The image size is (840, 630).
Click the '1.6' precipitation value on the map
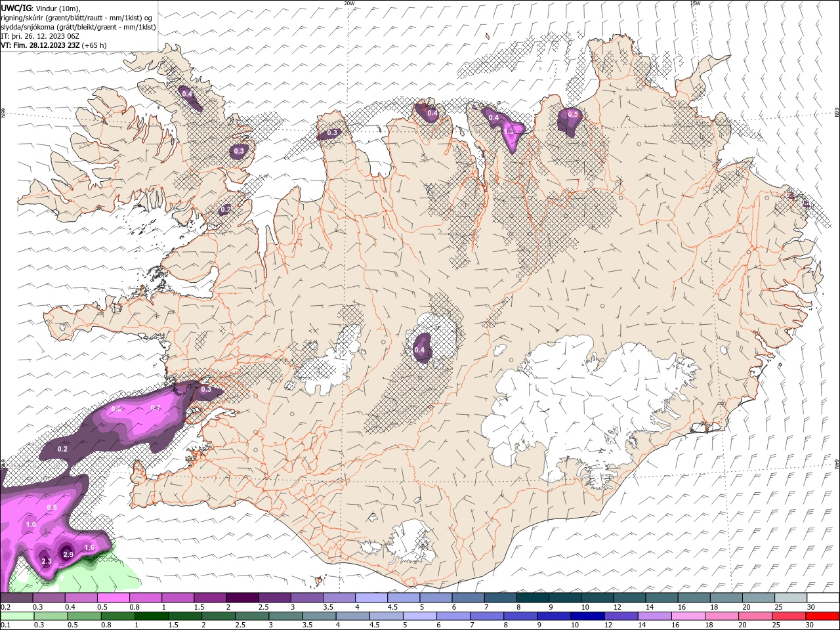[x=90, y=547]
